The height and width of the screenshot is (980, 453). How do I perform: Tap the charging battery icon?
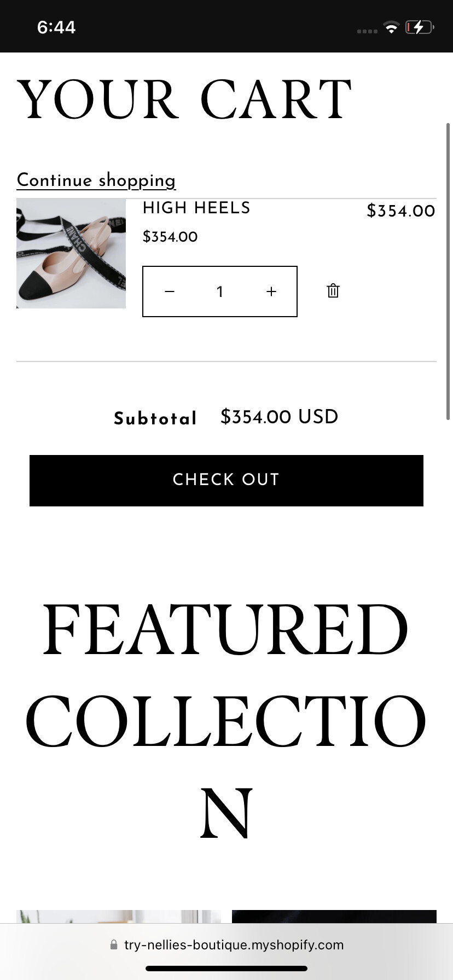[419, 27]
